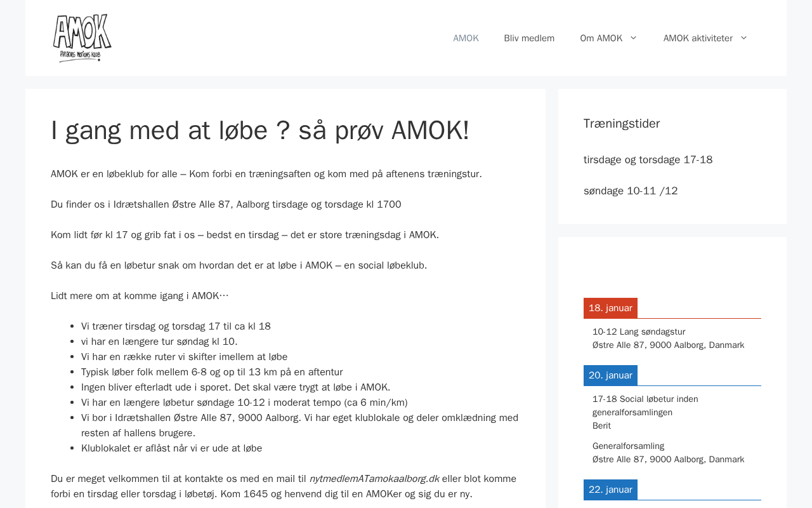812x508 pixels.
Task: Open the AMOK aktiviteter menu item
Action: click(698, 38)
